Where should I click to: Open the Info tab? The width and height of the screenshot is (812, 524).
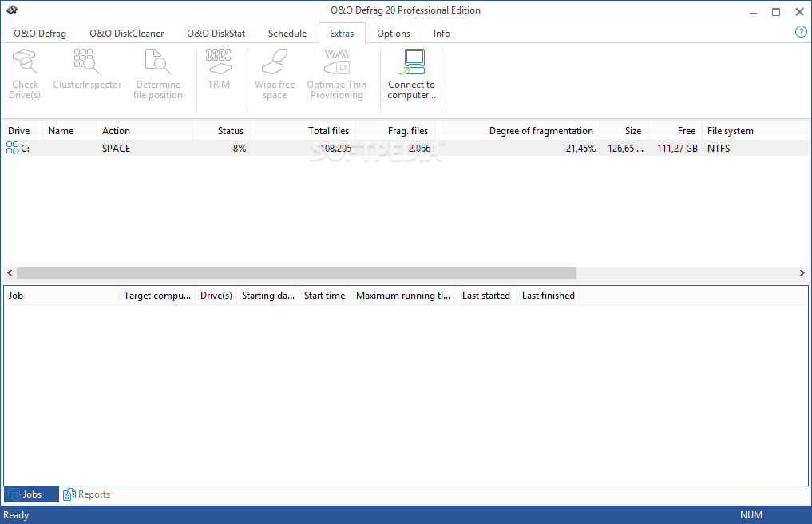(x=442, y=34)
